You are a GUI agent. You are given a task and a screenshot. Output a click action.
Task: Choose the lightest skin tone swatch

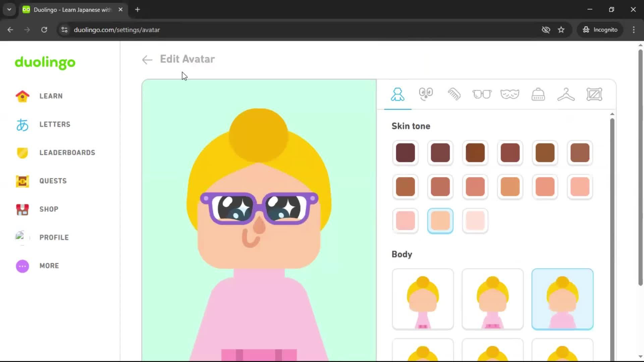coord(475,221)
